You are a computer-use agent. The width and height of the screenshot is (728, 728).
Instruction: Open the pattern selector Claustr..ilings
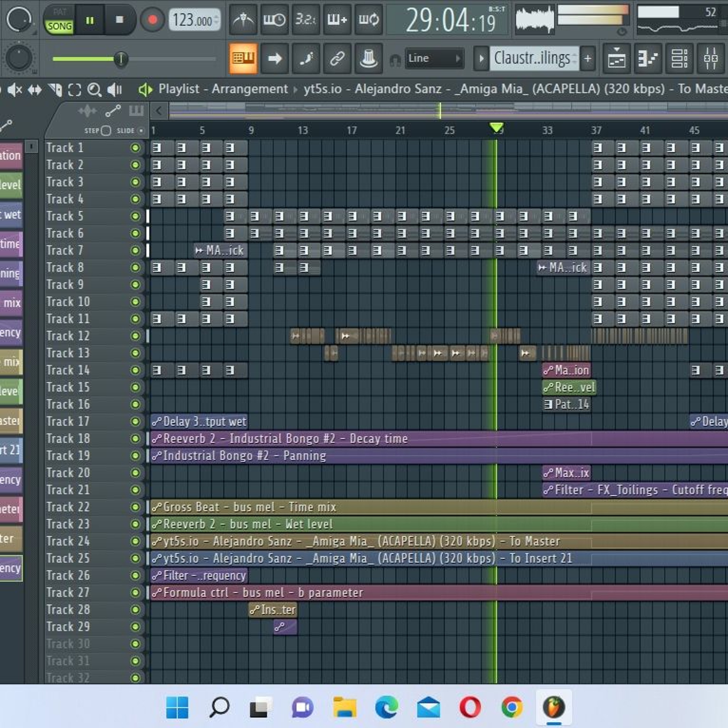click(x=534, y=58)
